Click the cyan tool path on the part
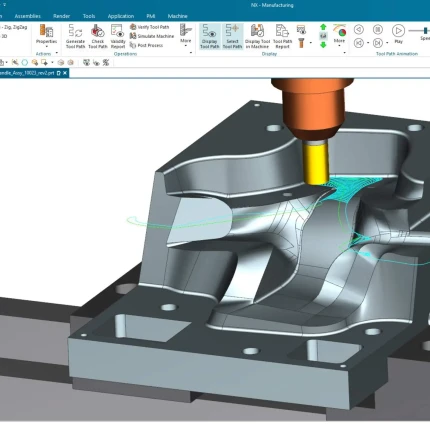 point(349,189)
